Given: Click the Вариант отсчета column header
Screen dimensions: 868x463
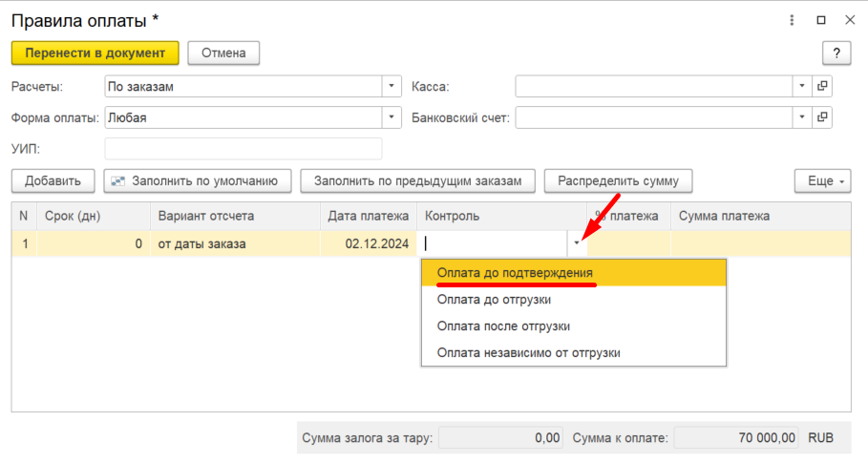Looking at the screenshot, I should [235, 216].
